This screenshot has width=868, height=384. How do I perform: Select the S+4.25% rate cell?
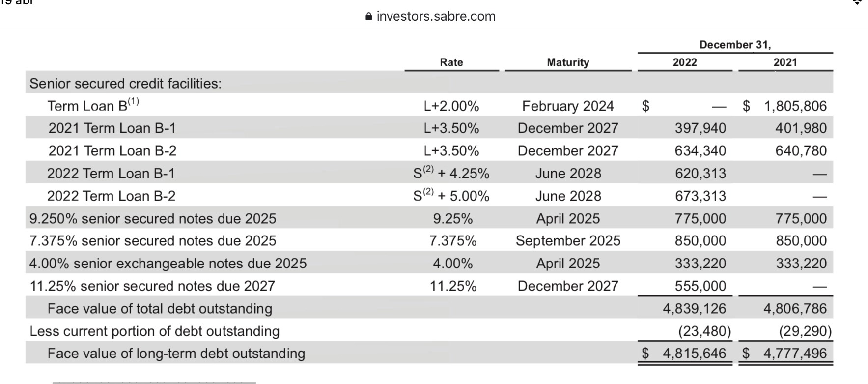[x=451, y=173]
